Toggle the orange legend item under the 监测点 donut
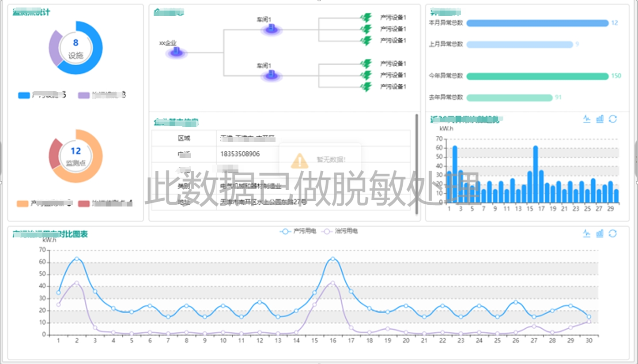638x364 pixels. 45,203
